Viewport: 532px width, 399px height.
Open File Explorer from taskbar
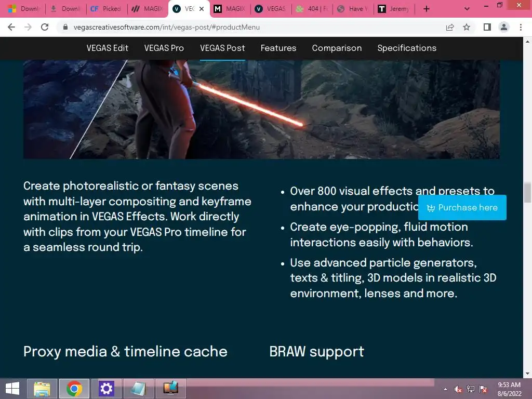42,389
